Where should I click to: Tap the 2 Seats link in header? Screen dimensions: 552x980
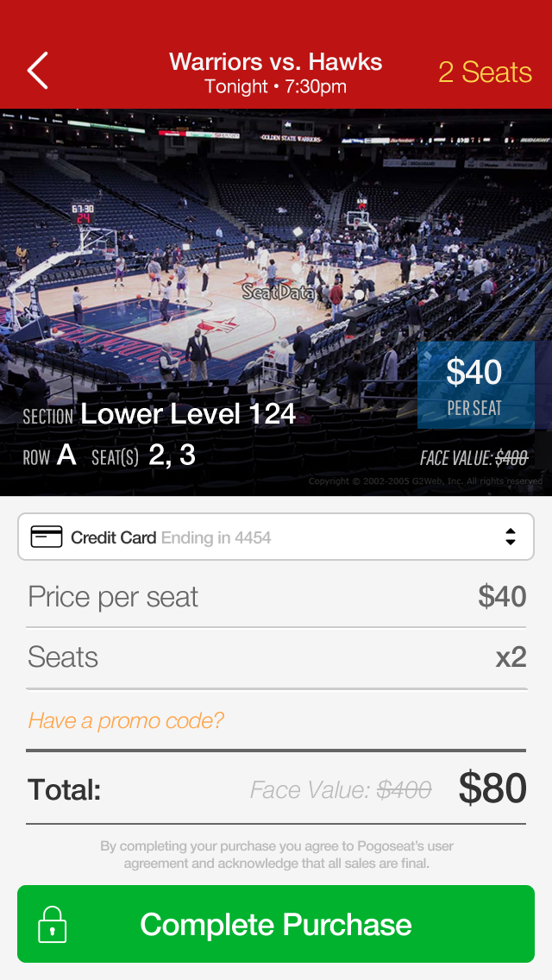(x=485, y=72)
